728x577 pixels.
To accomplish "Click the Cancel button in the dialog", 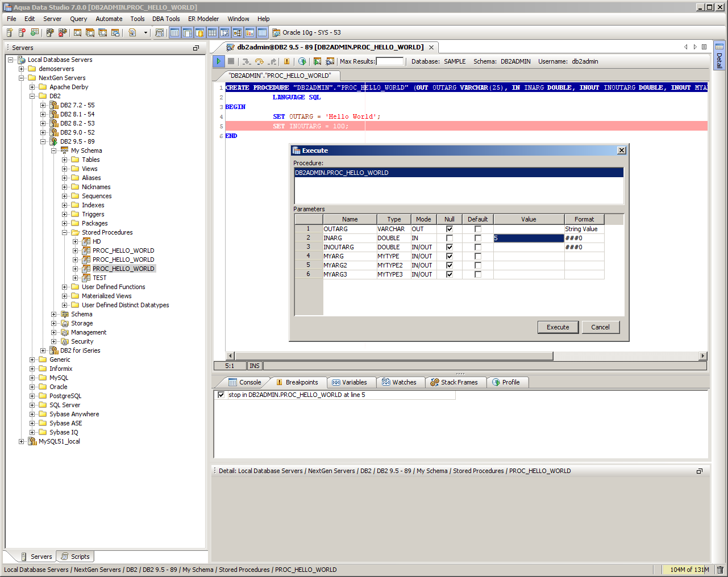I will [601, 327].
